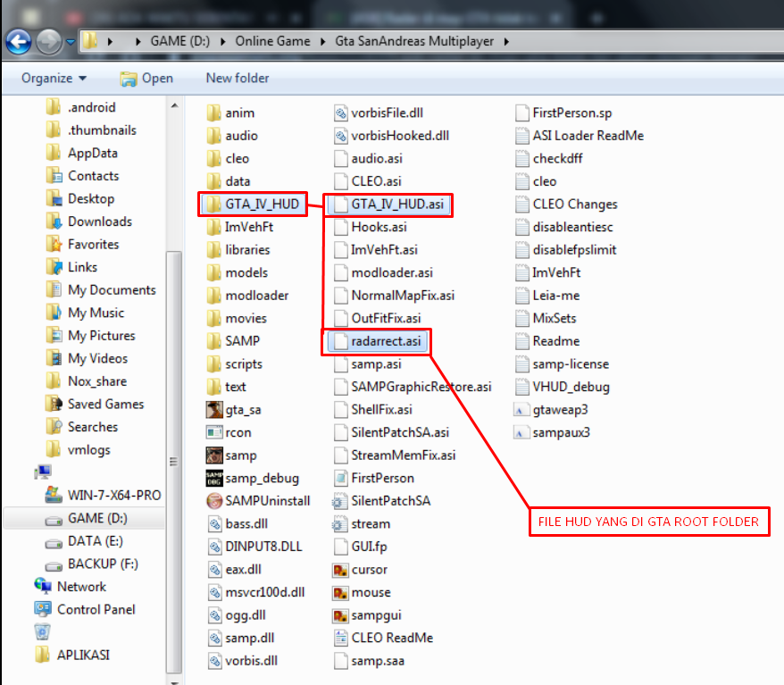Image resolution: width=784 pixels, height=685 pixels.
Task: Select the samp_debug application icon
Action: tap(214, 478)
